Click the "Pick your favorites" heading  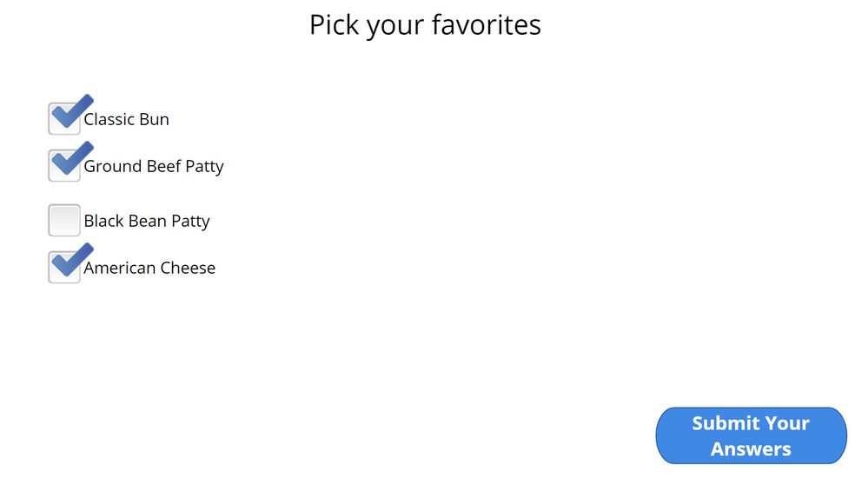click(425, 24)
